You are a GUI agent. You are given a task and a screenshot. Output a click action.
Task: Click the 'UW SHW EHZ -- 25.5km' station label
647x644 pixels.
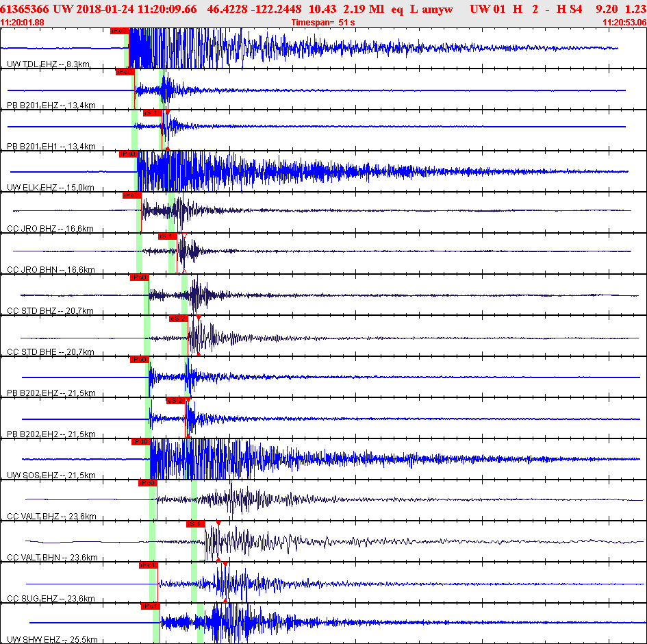pos(53,639)
